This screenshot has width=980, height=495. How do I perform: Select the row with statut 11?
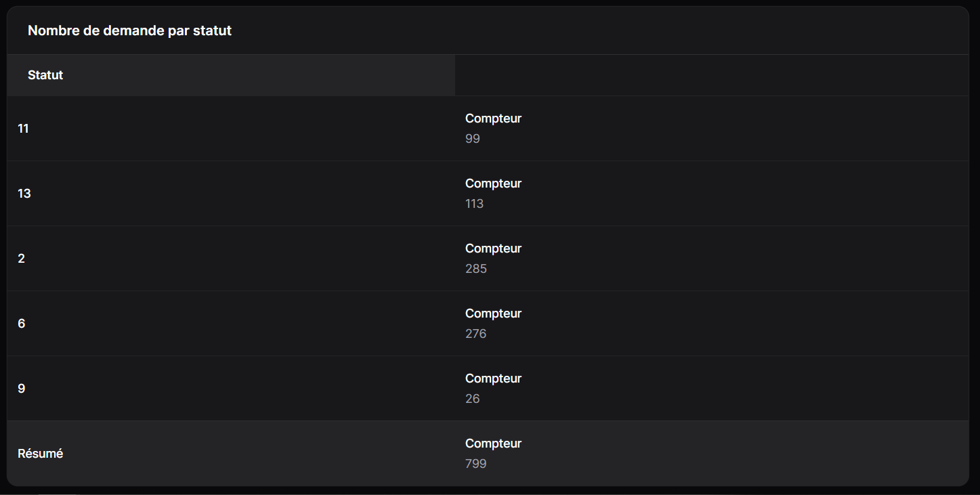coord(488,129)
